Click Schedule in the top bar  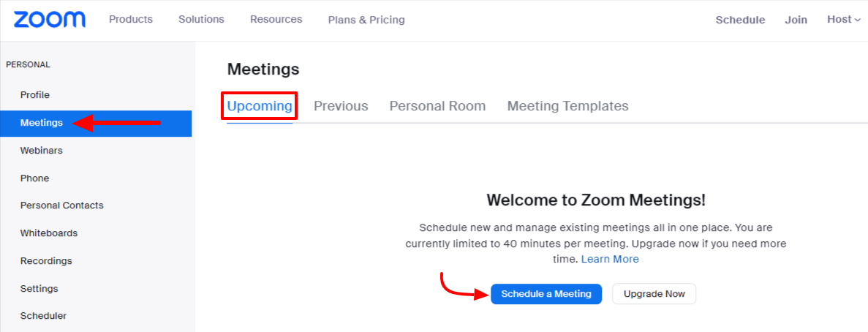[x=740, y=20]
